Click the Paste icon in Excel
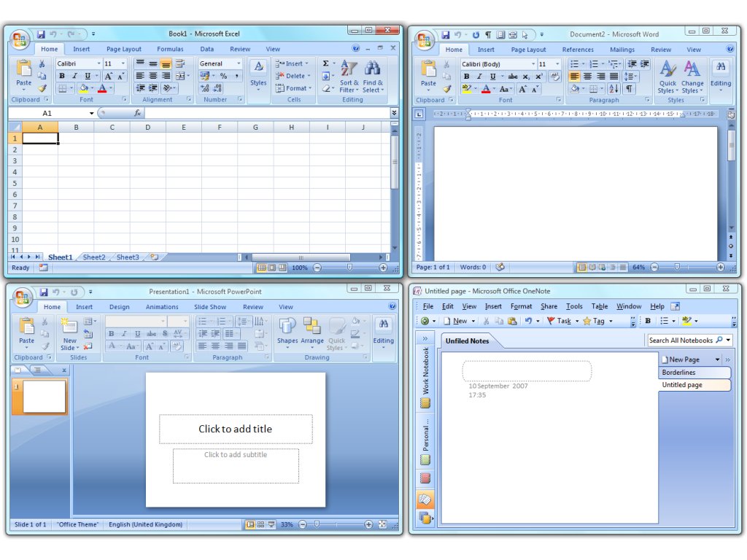747x560 pixels. pos(24,69)
